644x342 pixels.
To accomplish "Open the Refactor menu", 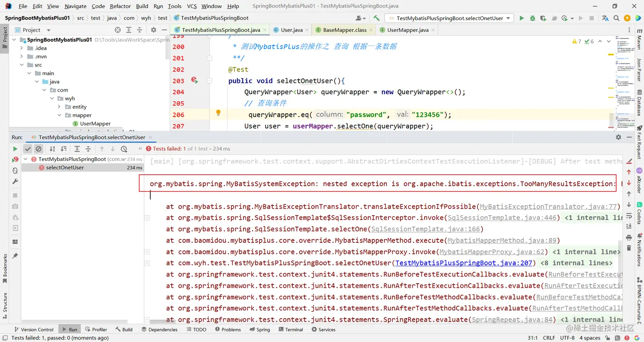I will (x=120, y=6).
